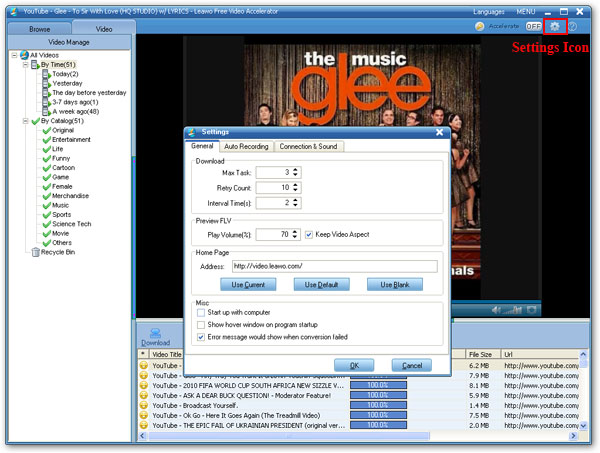
Task: Click fullscreen icon in video player
Action: coord(532,310)
